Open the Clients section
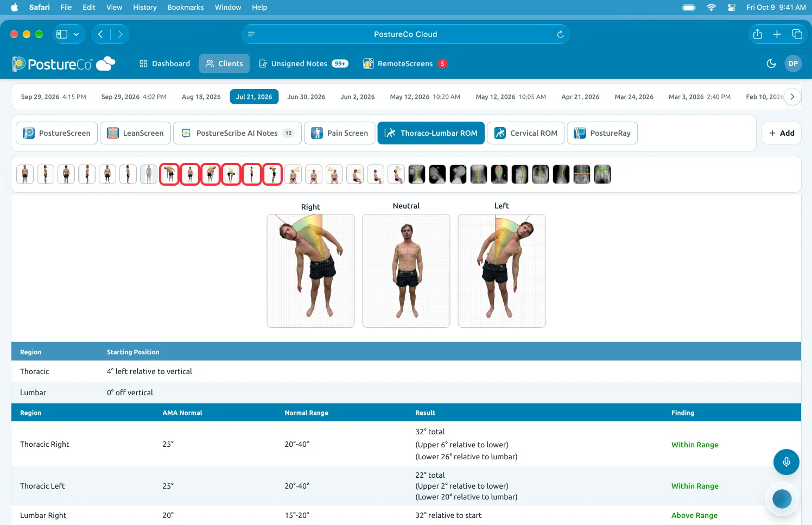 point(224,64)
